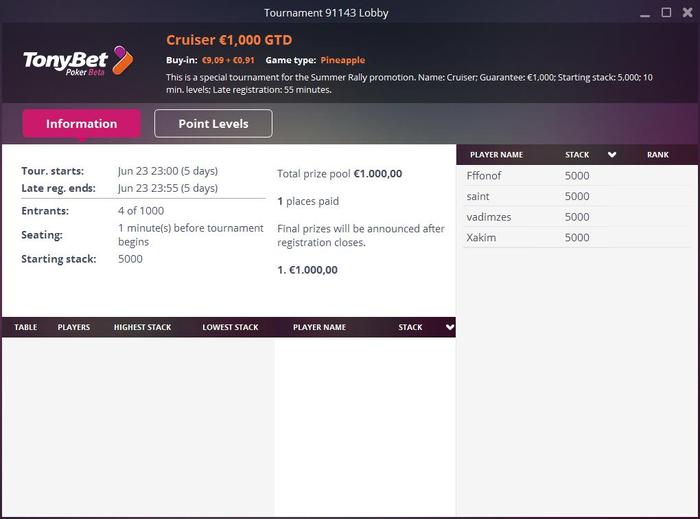
Task: Sort tables by Lowest Stack header
Action: tap(230, 327)
